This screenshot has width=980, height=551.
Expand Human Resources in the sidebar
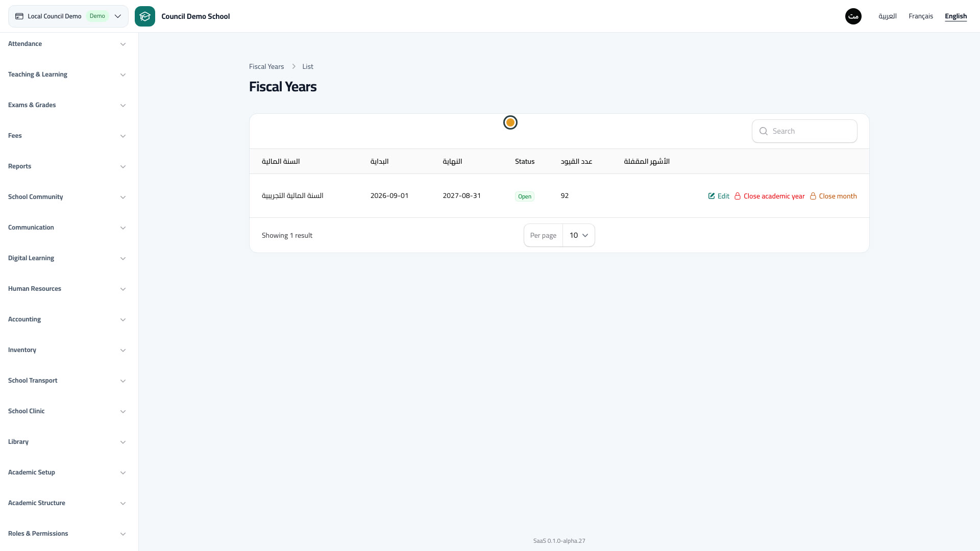click(67, 289)
